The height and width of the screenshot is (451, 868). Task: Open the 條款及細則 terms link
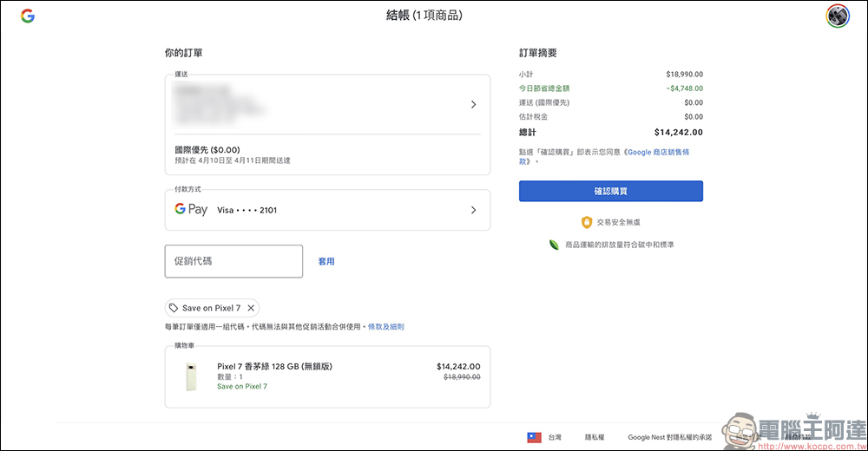tap(386, 327)
